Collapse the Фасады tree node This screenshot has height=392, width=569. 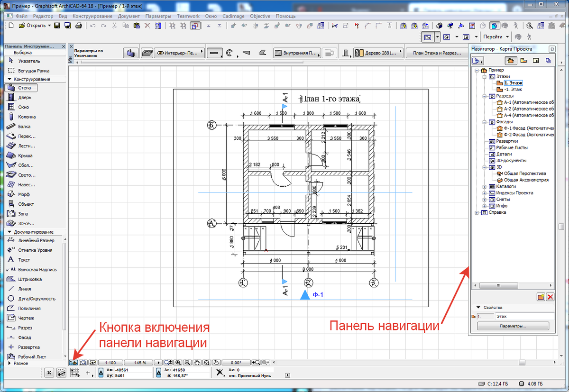click(x=484, y=122)
